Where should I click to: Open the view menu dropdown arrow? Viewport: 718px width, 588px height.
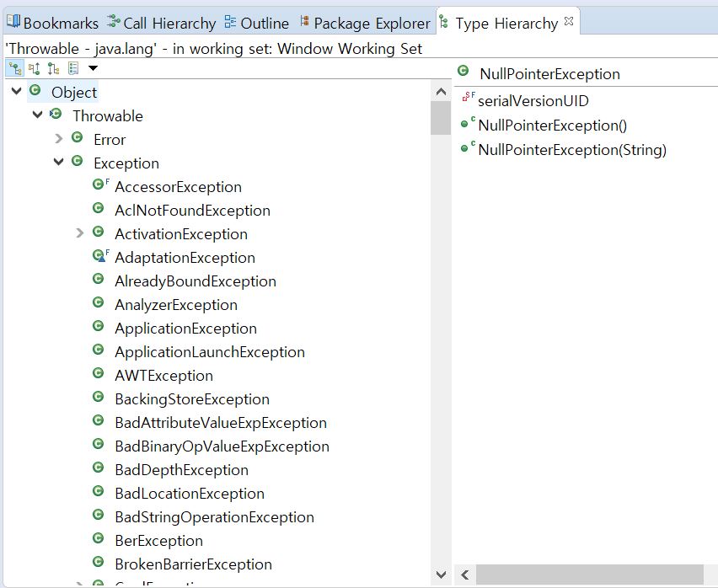tap(93, 68)
